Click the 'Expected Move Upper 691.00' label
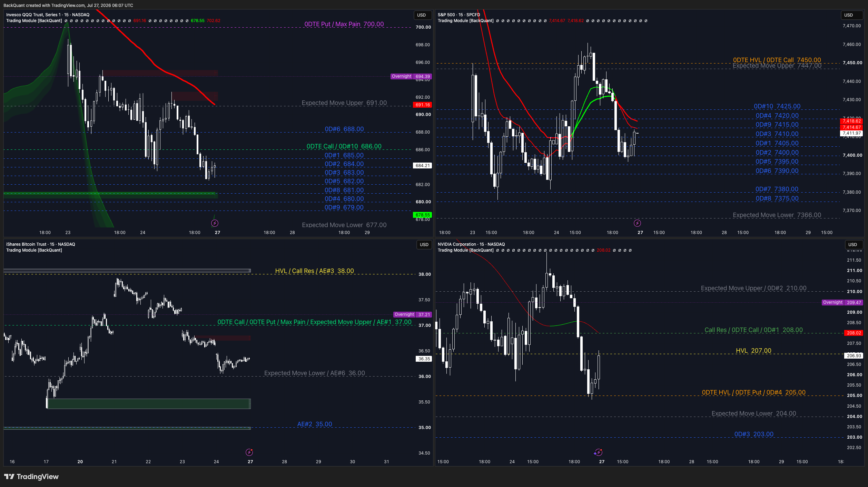This screenshot has width=868, height=487. [x=344, y=103]
